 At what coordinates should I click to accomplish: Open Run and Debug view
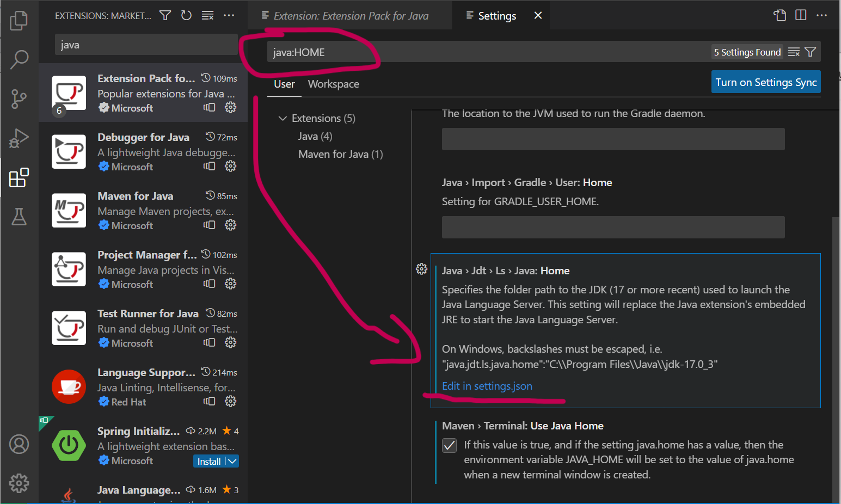click(x=19, y=138)
